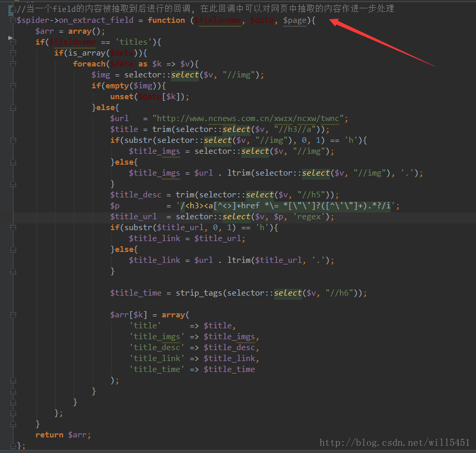Image resolution: width=476 pixels, height=453 pixels.
Task: Fold the if(is_array($data)) block
Action: pyautogui.click(x=13, y=53)
